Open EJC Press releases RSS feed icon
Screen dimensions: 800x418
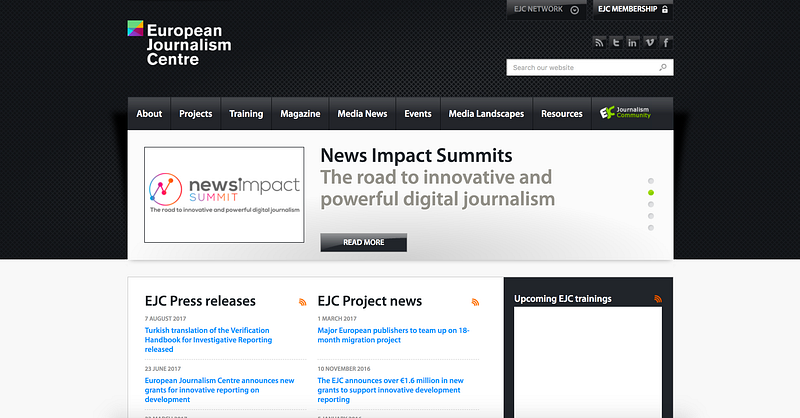[x=303, y=302]
